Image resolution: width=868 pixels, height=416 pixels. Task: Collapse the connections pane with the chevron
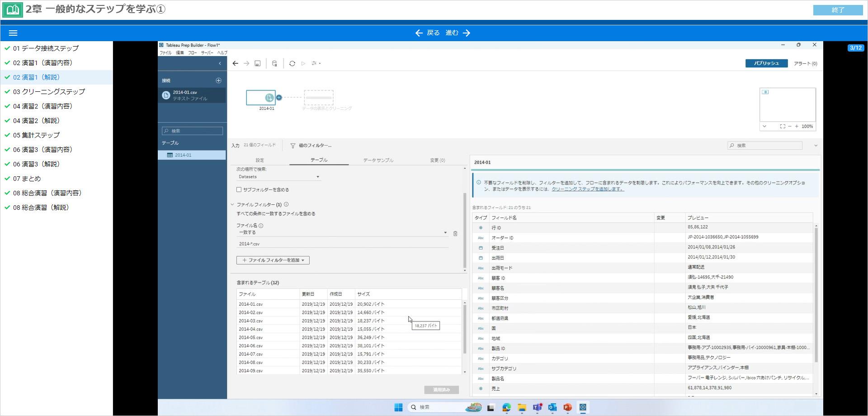coord(220,63)
